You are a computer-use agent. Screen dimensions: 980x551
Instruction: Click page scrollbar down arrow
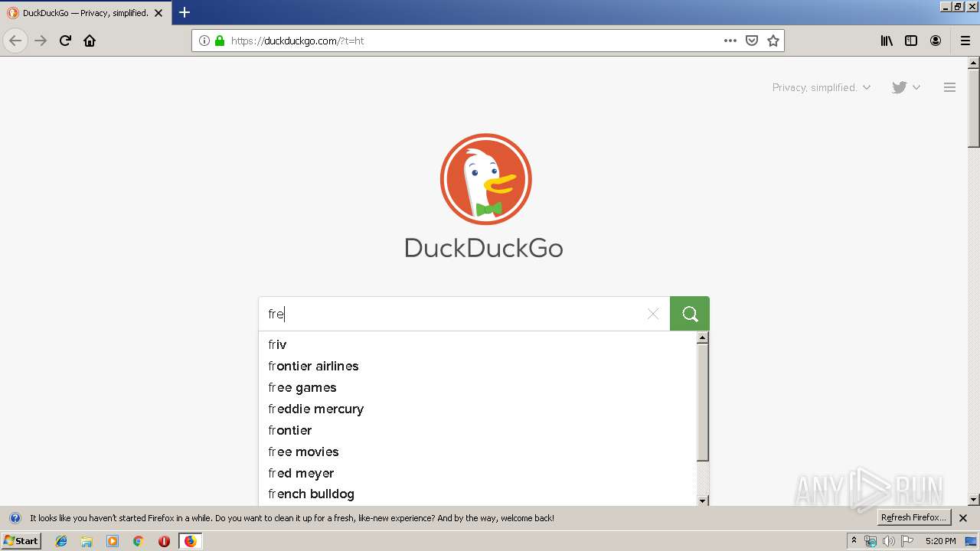tap(974, 500)
